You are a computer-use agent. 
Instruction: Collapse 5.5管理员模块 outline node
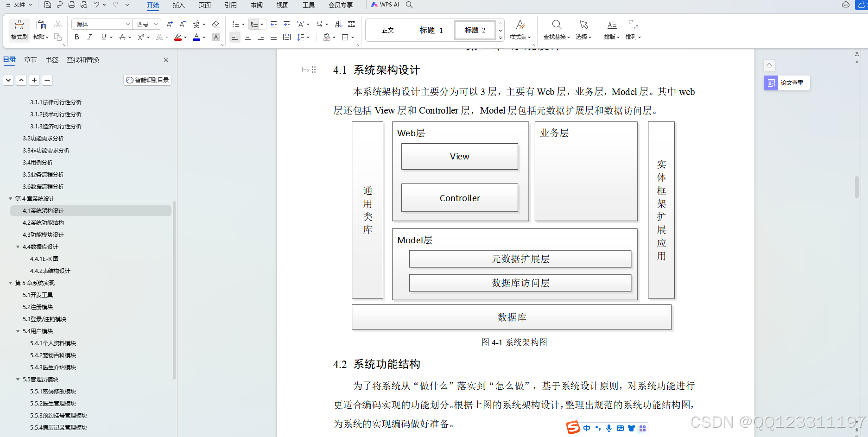pyautogui.click(x=18, y=379)
